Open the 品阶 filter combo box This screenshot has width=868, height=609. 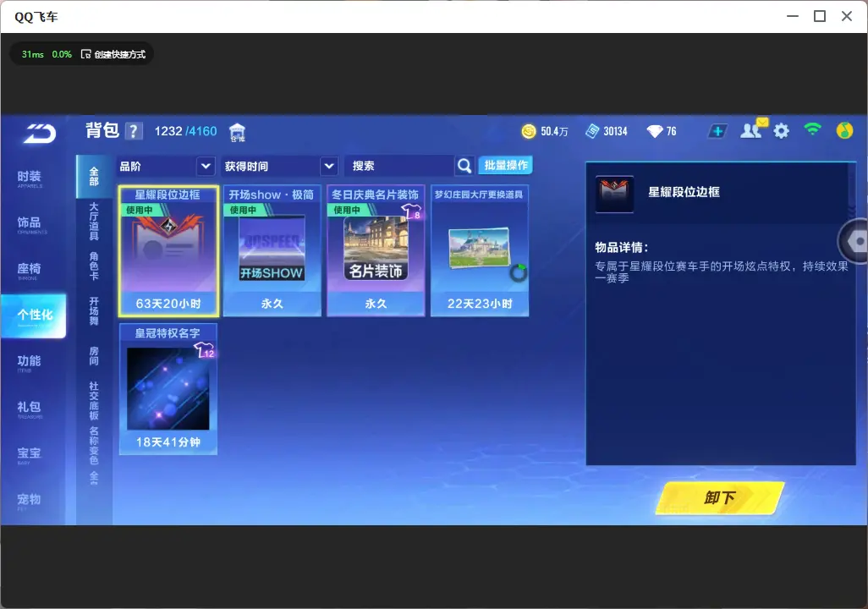click(x=166, y=166)
